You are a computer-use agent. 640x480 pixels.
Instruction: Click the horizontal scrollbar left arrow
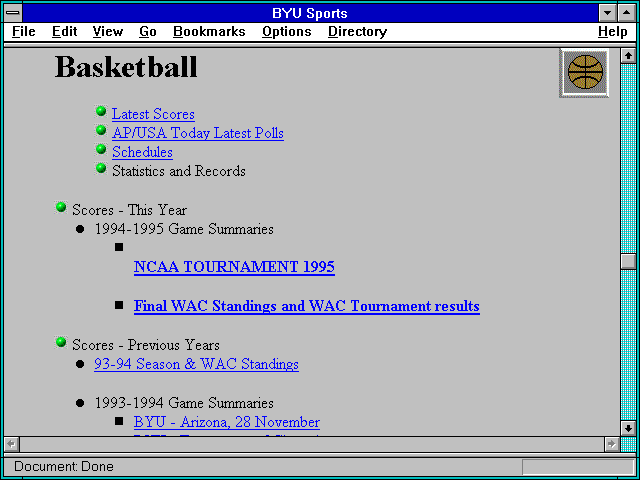tap(11, 444)
